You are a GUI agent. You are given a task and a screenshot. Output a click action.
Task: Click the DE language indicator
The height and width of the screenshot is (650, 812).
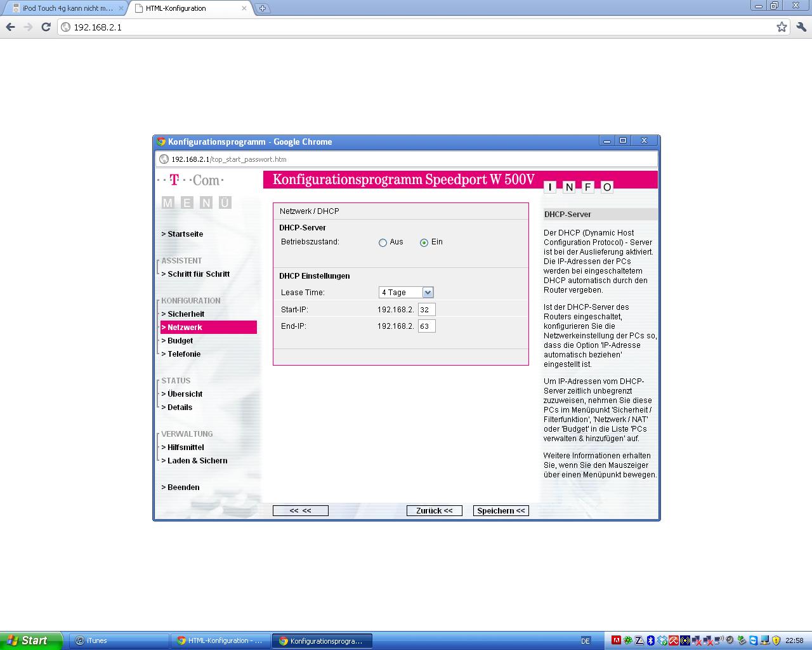586,641
